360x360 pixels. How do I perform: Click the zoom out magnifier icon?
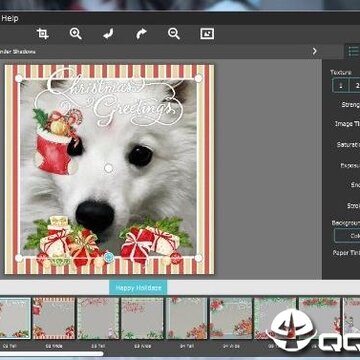pos(174,34)
